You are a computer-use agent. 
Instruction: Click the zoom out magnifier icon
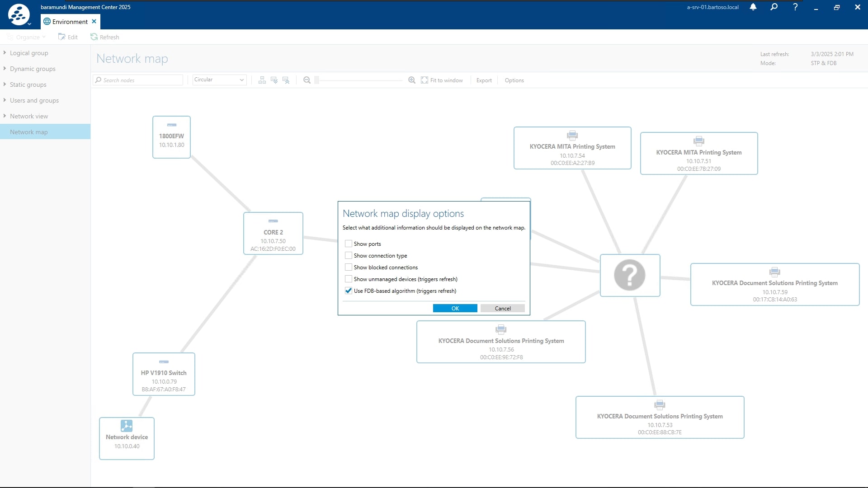tap(307, 80)
